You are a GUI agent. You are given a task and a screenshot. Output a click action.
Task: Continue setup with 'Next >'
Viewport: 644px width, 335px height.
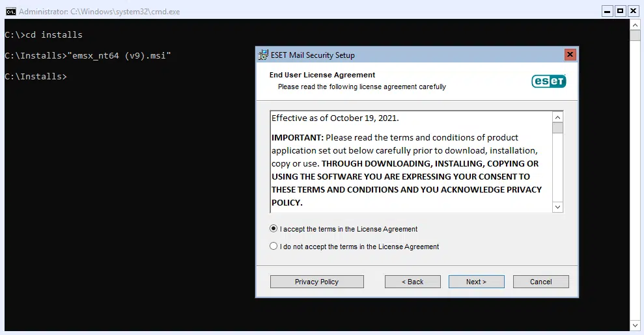[477, 282]
